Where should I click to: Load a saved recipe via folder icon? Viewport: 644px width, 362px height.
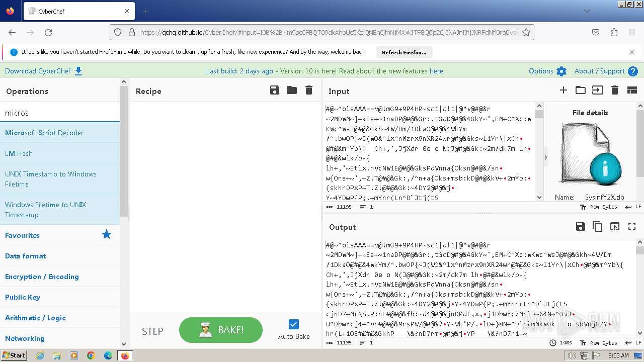292,90
